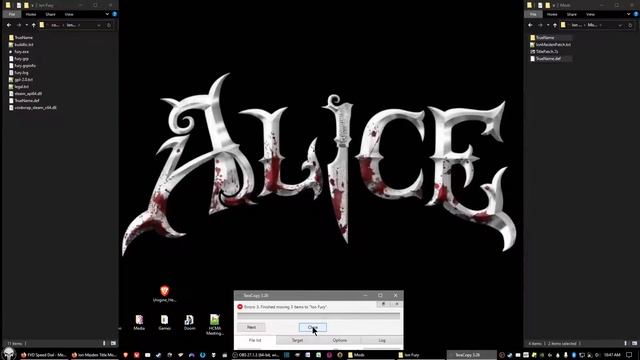Switch to FVD Speed Dial taskbar item
The height and width of the screenshot is (360, 640).
tap(44, 355)
